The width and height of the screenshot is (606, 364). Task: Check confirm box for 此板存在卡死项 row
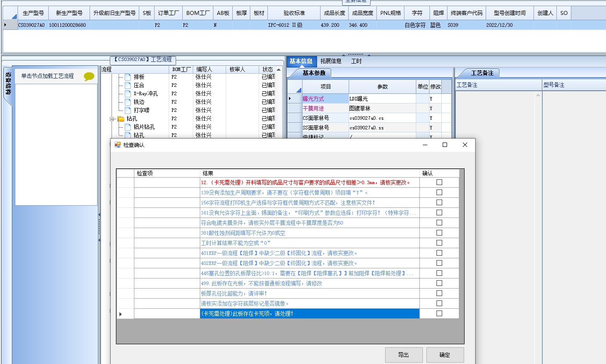[439, 314]
